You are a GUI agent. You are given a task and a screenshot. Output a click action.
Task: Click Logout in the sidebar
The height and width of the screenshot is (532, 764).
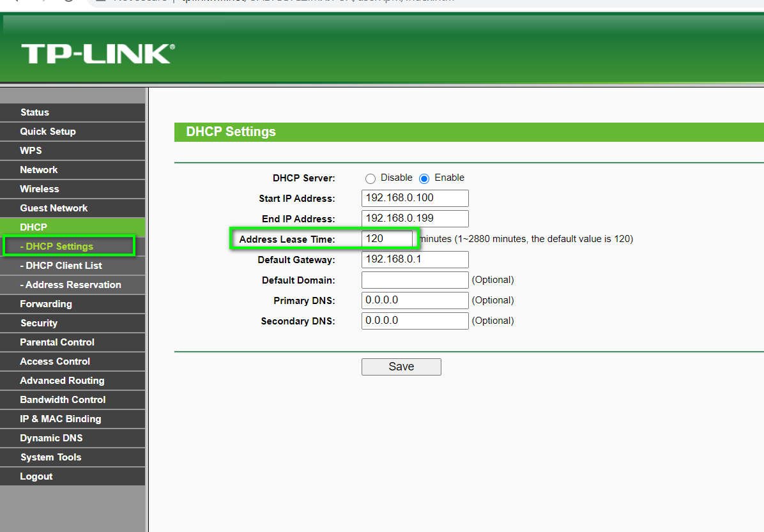click(36, 476)
